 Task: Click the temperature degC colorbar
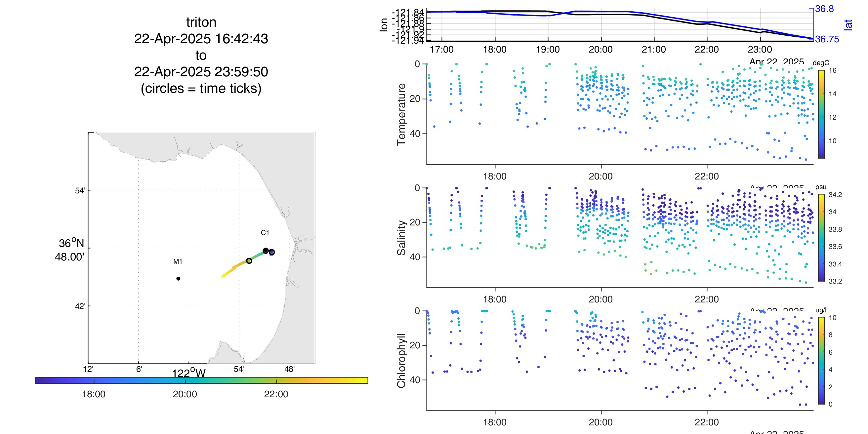click(x=821, y=114)
